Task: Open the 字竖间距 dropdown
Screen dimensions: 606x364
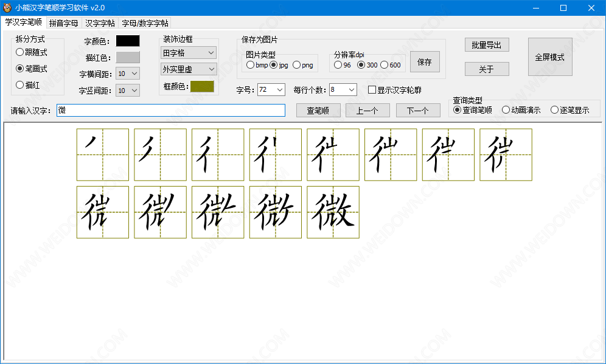Action: 128,91
